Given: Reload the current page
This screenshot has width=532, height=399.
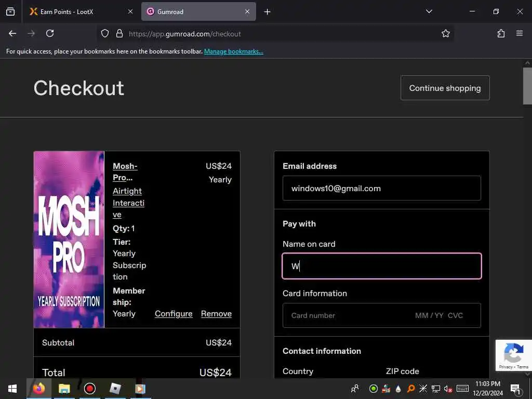Looking at the screenshot, I should 50,33.
